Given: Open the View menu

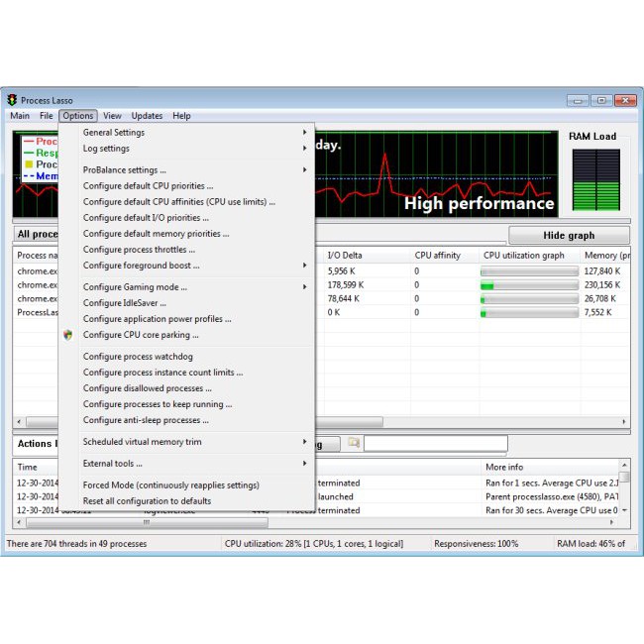Looking at the screenshot, I should pos(112,116).
